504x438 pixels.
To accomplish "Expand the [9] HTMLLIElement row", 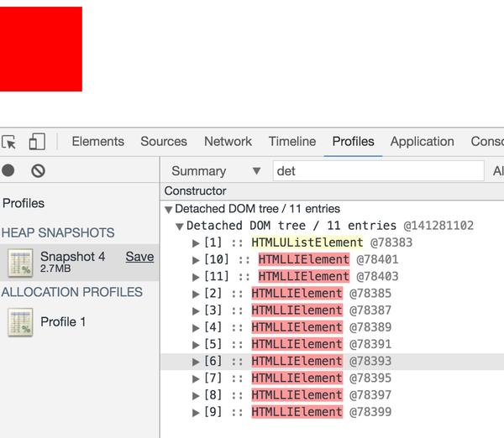I will click(196, 413).
